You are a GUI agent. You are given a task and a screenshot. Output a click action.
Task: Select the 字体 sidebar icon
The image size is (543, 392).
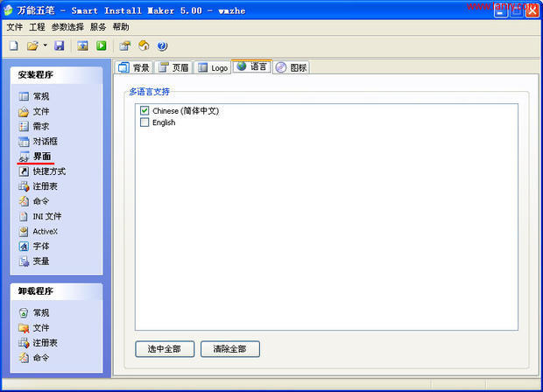coord(24,246)
